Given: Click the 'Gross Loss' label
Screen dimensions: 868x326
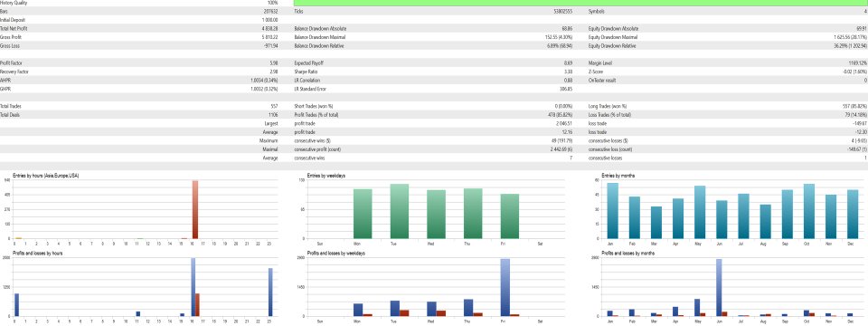Looking at the screenshot, I should pyautogui.click(x=8, y=46).
